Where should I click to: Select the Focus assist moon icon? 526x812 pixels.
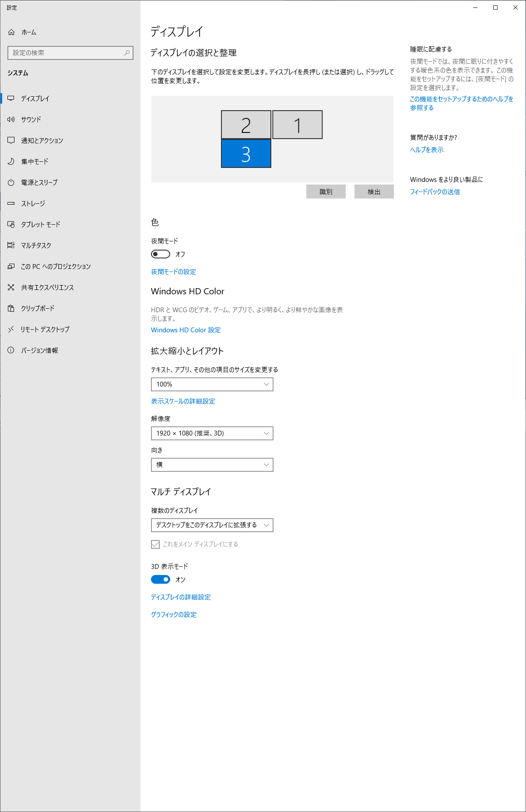coord(11,161)
